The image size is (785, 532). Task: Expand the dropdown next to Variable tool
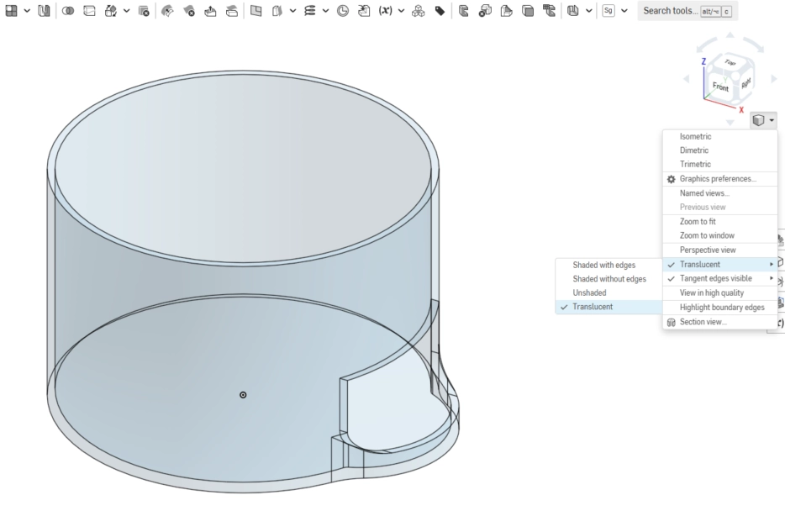(402, 11)
